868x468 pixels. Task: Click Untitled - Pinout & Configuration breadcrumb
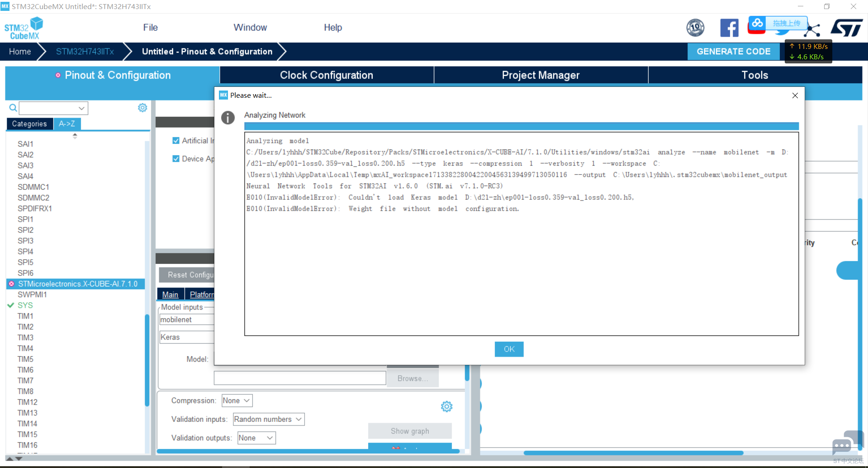coord(207,52)
